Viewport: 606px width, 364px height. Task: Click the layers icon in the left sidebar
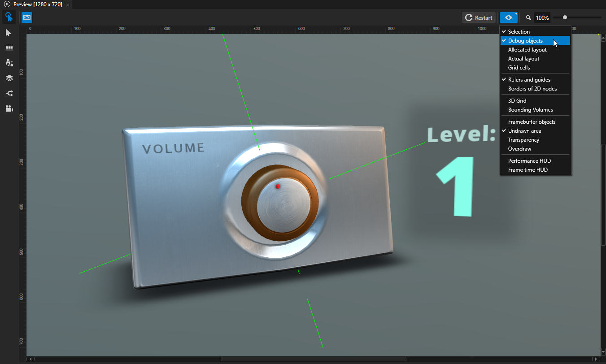point(9,78)
